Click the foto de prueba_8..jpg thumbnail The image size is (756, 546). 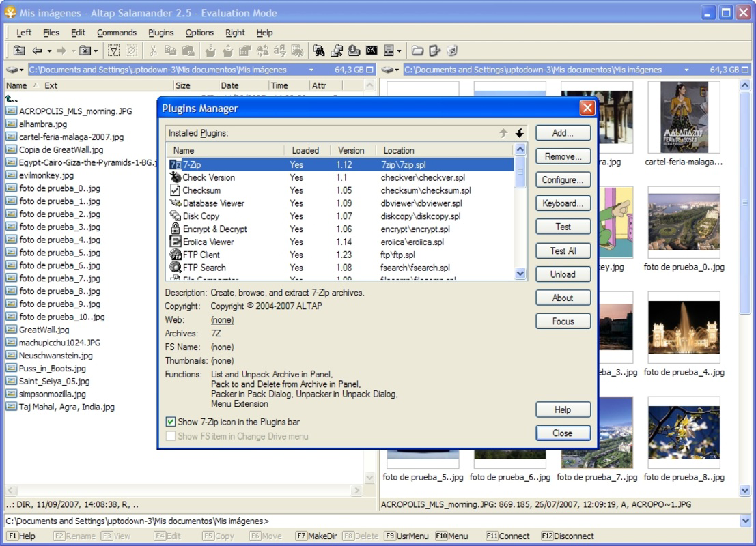pyautogui.click(x=684, y=433)
